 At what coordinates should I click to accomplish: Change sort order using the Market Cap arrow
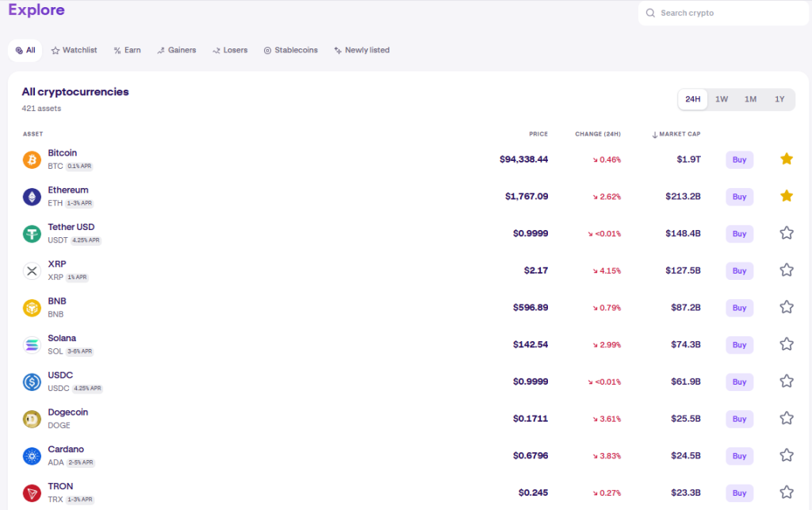(655, 133)
